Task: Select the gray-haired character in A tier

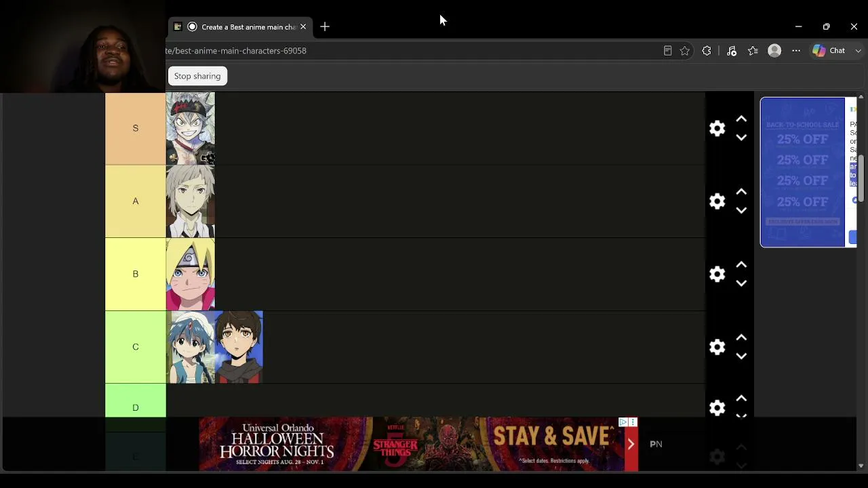Action: (x=191, y=201)
